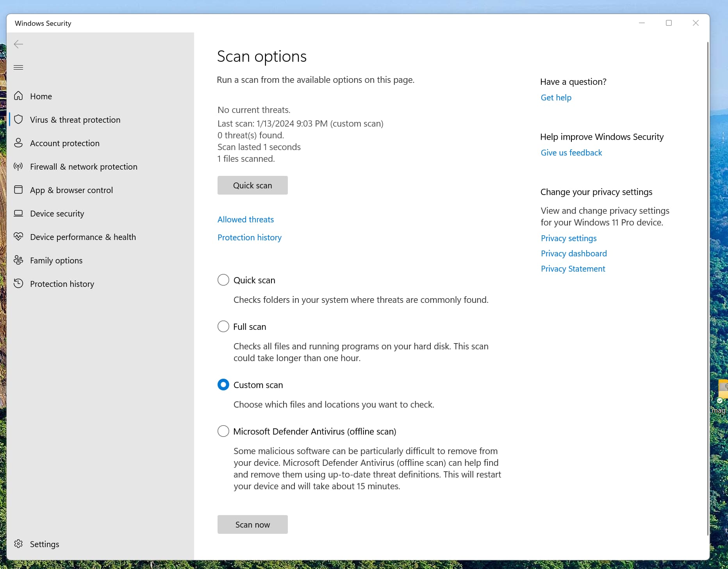
Task: Click Device performance & health heart icon
Action: coord(18,236)
